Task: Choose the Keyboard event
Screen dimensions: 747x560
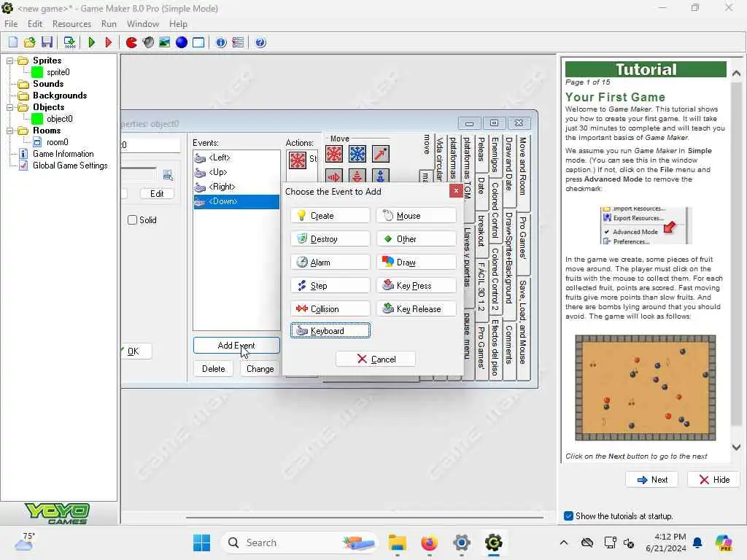Action: tap(330, 330)
